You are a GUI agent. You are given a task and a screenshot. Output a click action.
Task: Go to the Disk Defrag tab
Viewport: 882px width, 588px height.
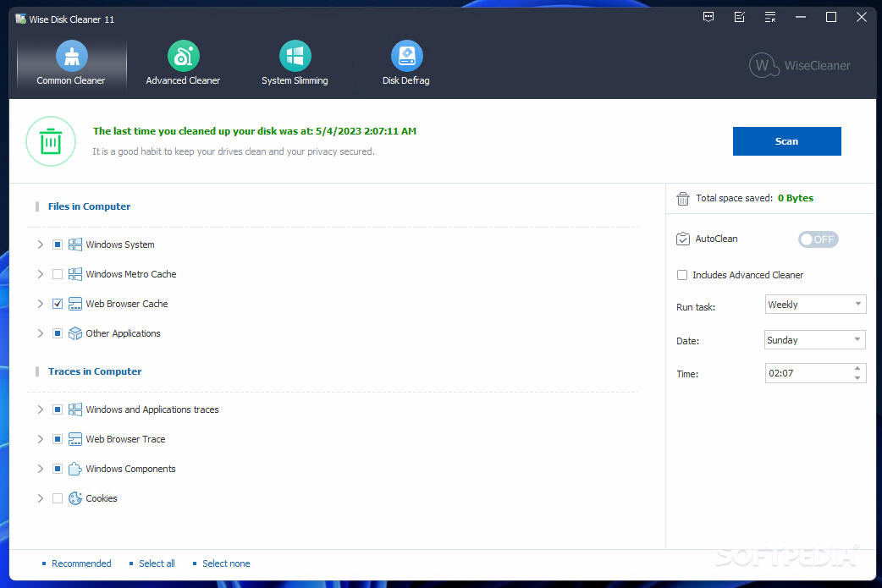point(406,63)
